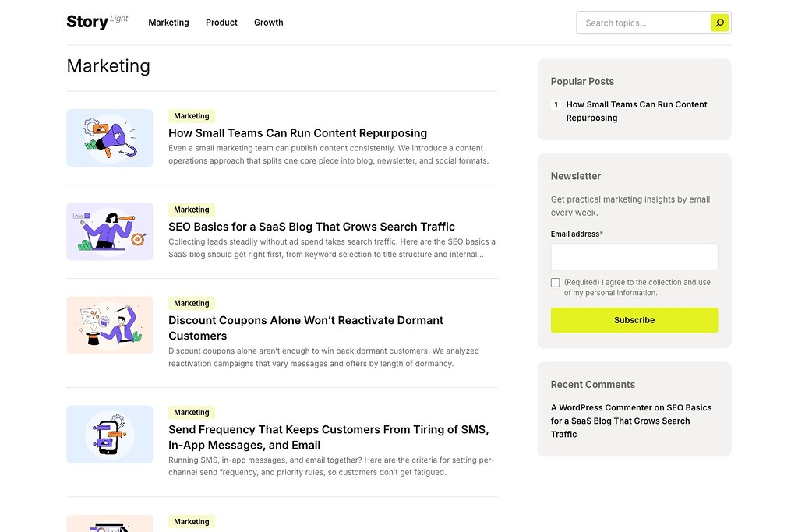
Task: Focus the Search topics input field
Action: tap(643, 23)
